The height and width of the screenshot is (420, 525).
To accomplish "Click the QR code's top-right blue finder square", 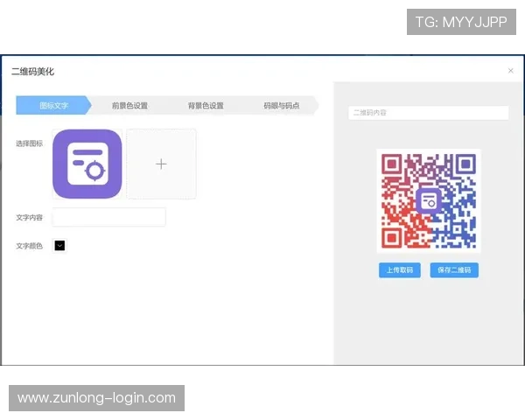I will tap(465, 164).
